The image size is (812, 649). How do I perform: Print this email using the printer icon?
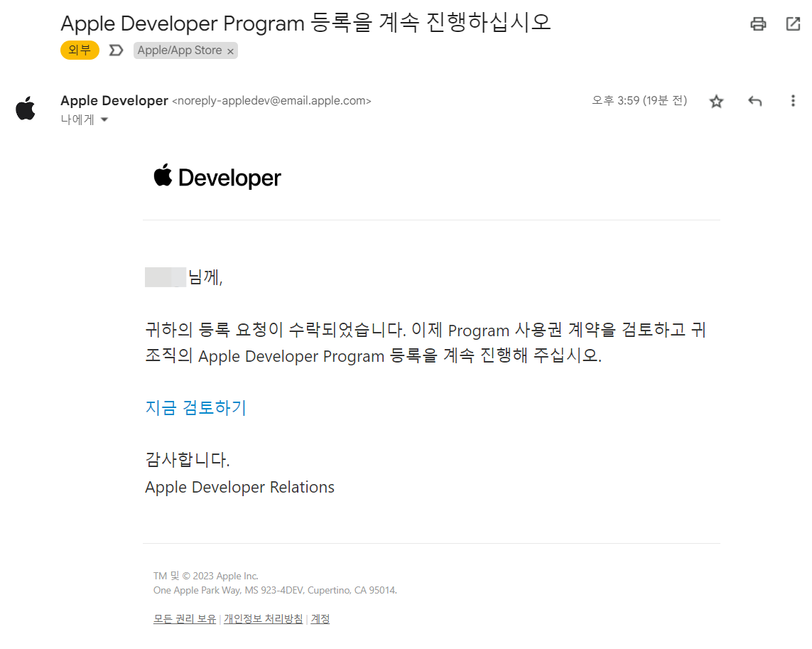[758, 24]
